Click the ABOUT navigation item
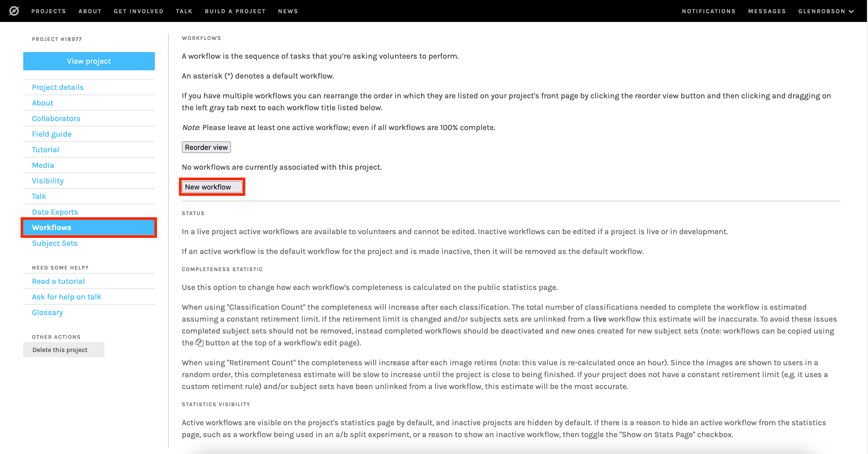Image resolution: width=868 pixels, height=454 pixels. [90, 11]
